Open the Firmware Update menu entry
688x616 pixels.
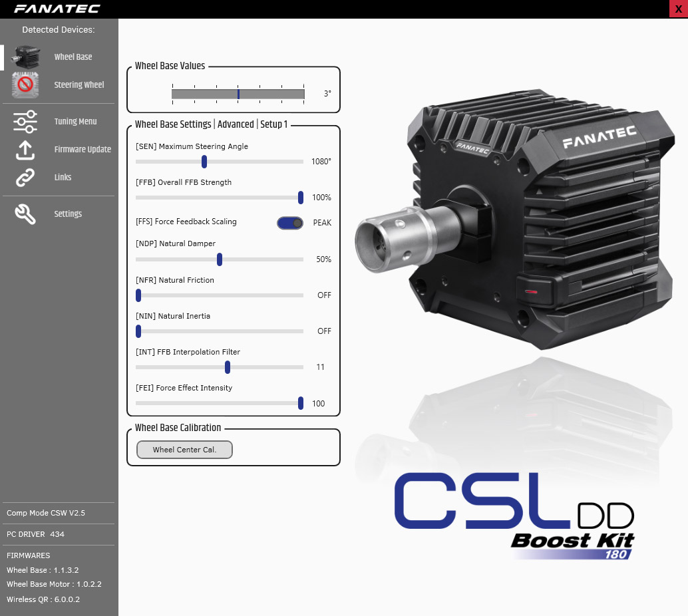[x=83, y=150]
